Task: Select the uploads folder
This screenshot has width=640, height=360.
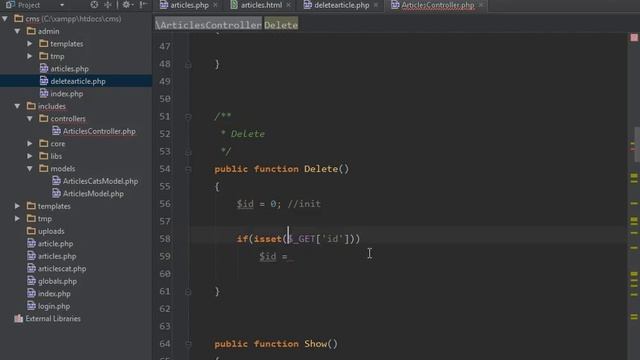Action: [51, 231]
